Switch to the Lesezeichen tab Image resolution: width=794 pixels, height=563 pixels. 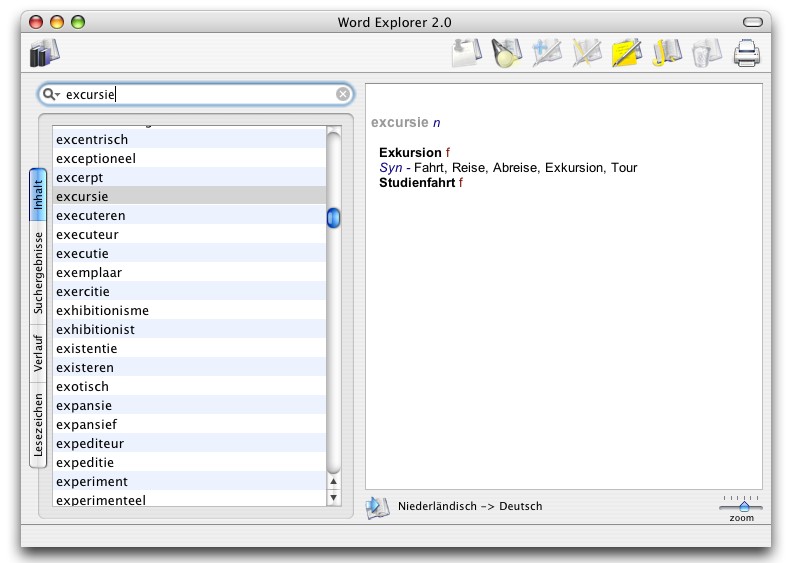pyautogui.click(x=38, y=425)
